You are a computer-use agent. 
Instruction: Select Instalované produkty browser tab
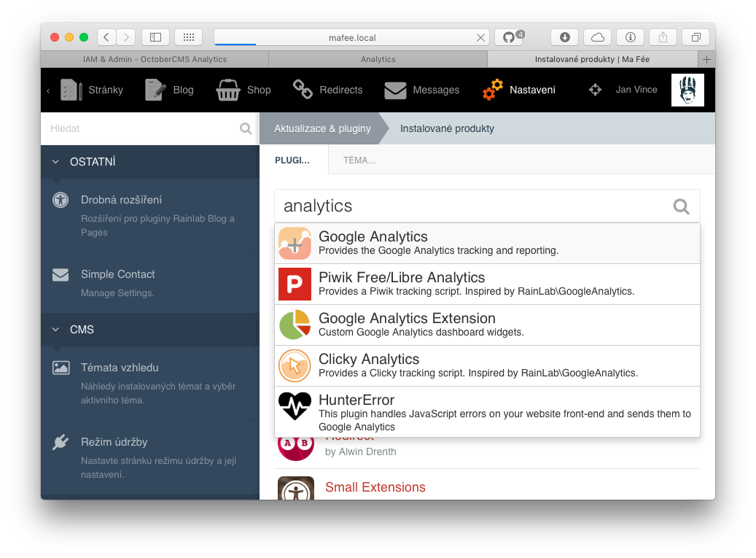coord(593,59)
